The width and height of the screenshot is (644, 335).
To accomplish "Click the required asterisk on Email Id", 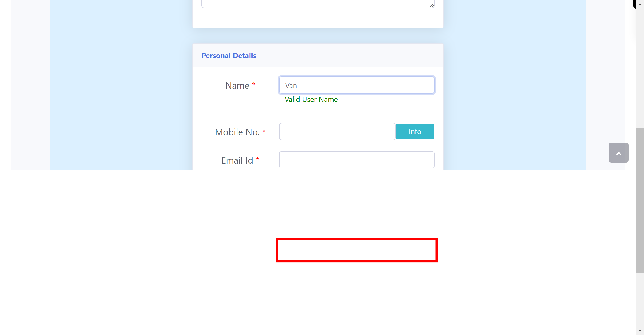I will [258, 160].
